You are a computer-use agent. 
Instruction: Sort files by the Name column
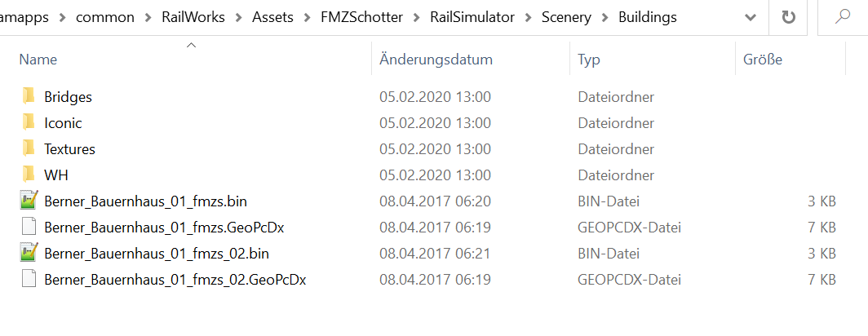point(38,60)
